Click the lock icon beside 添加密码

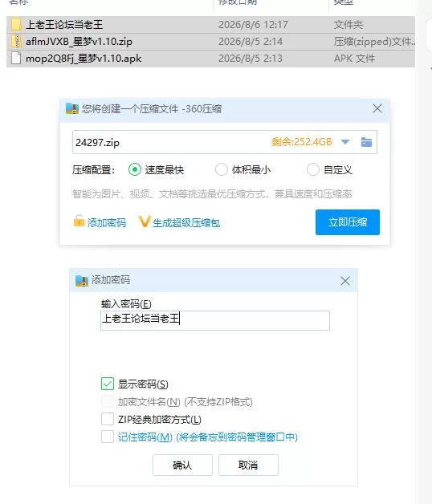(x=79, y=222)
